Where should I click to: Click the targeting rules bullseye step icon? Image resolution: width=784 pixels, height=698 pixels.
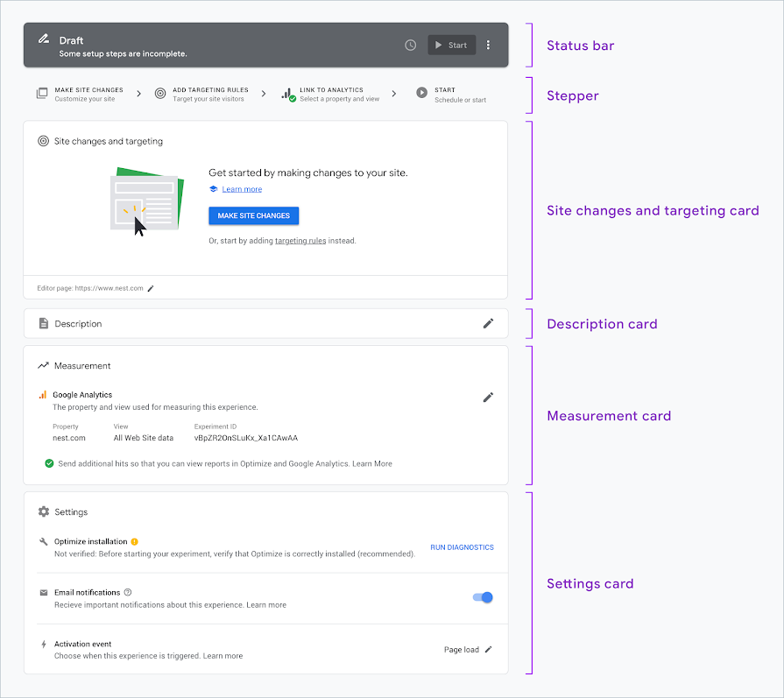coord(160,94)
